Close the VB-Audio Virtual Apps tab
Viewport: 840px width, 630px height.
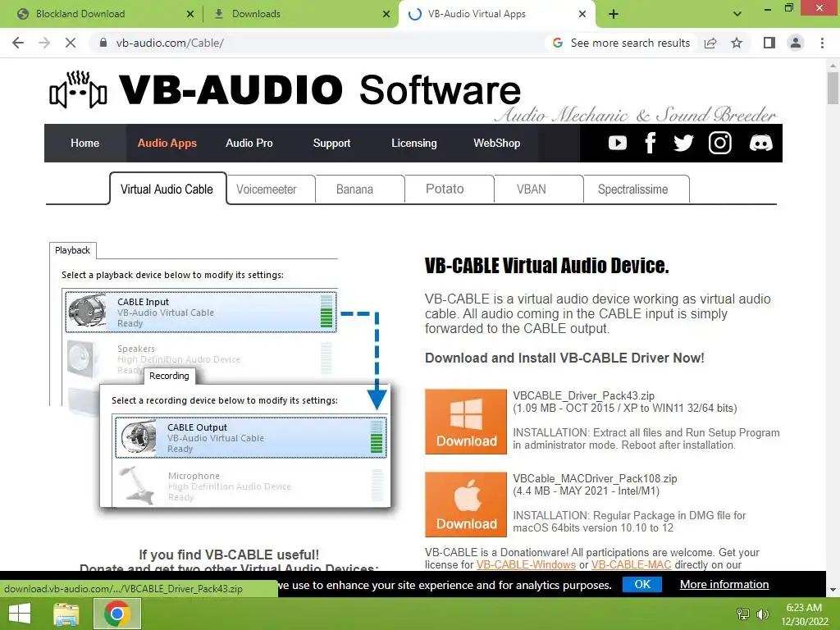click(x=582, y=14)
